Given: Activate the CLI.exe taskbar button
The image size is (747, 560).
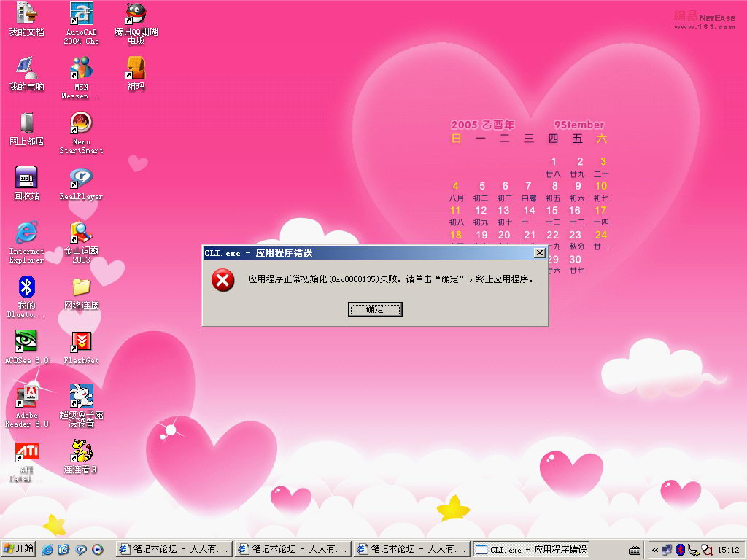Looking at the screenshot, I should coord(530,550).
